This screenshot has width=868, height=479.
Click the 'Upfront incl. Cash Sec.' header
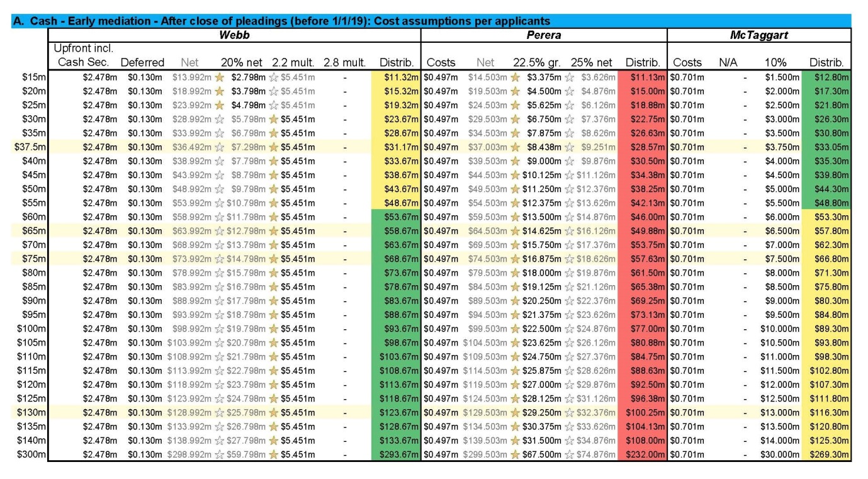pyautogui.click(x=83, y=55)
